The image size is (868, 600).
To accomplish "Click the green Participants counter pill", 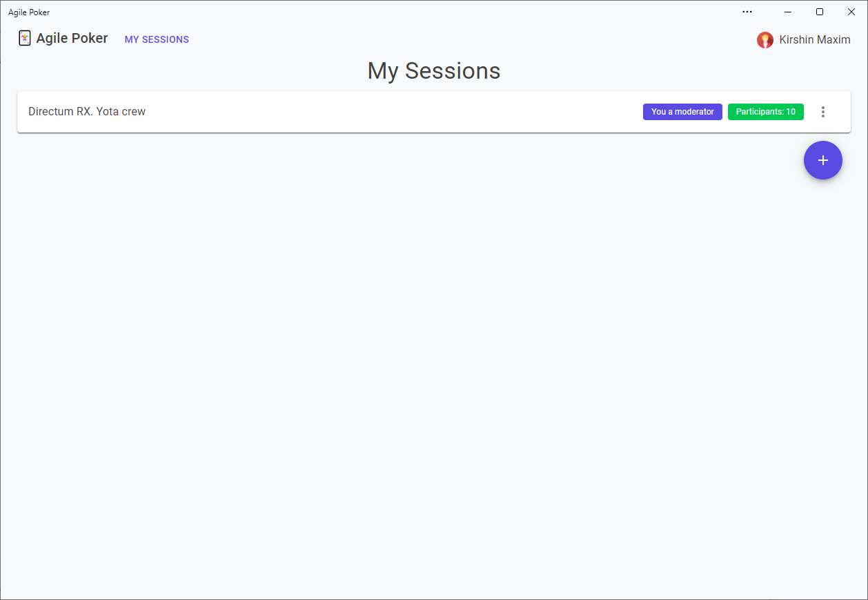I will (x=766, y=111).
